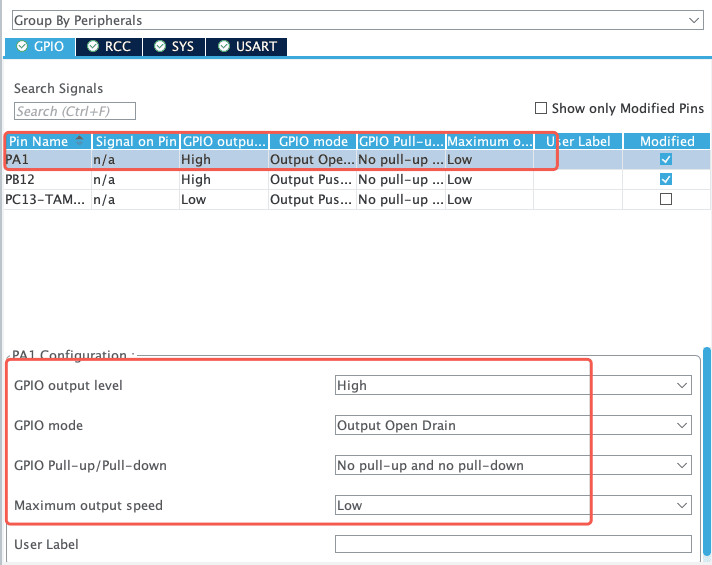The image size is (712, 565).
Task: Toggle the Modified checkbox for PB12
Action: tap(666, 179)
